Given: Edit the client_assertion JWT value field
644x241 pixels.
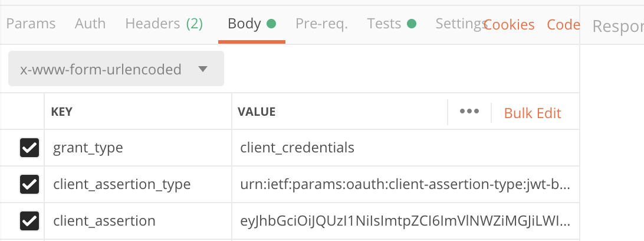Looking at the screenshot, I should pos(405,221).
